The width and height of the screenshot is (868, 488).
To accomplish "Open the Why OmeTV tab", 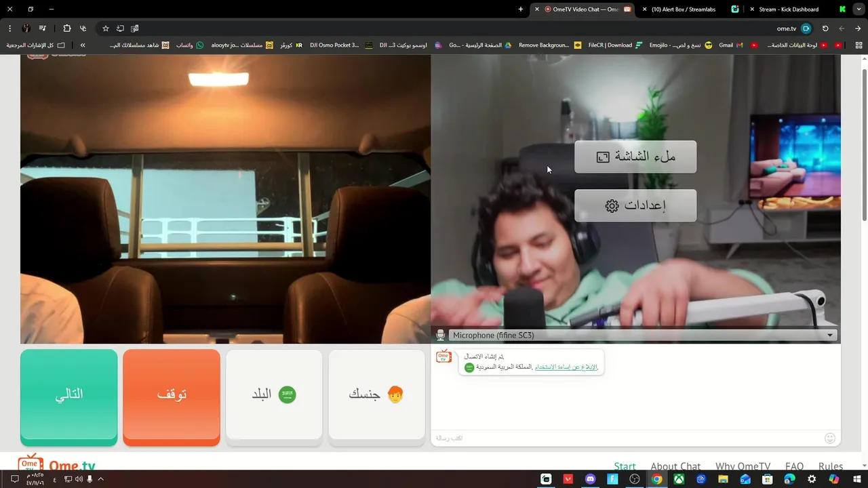I will (743, 466).
